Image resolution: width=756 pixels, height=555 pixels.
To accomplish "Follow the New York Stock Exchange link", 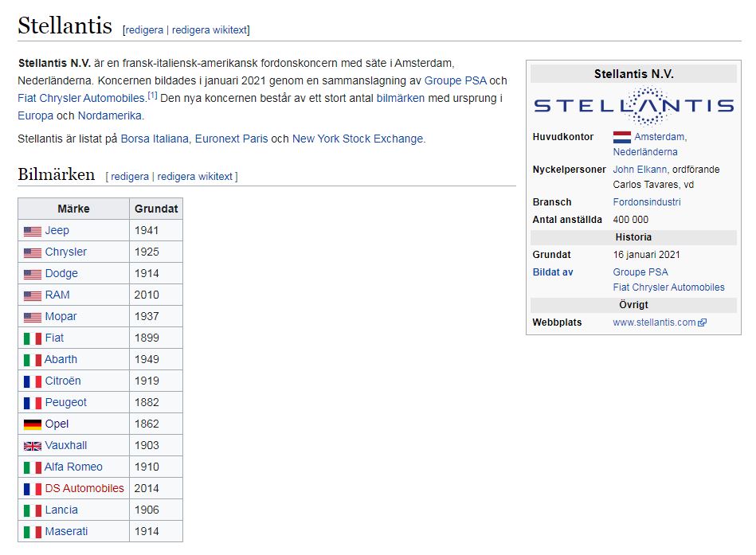I will [358, 139].
